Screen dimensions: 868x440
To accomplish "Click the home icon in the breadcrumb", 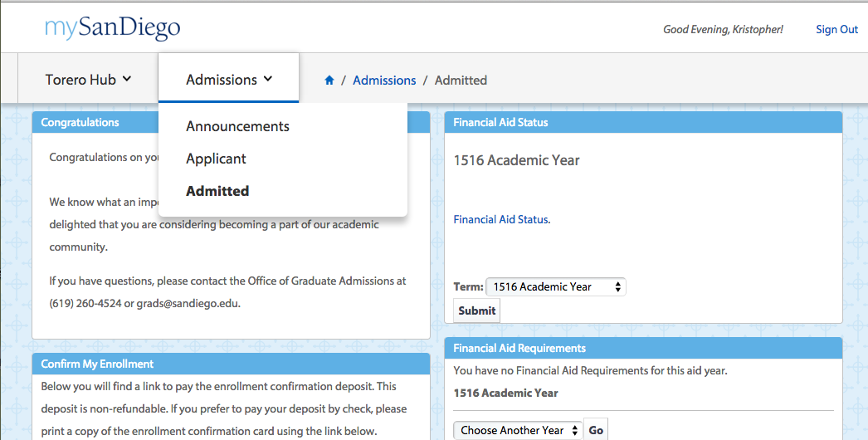I will point(329,81).
